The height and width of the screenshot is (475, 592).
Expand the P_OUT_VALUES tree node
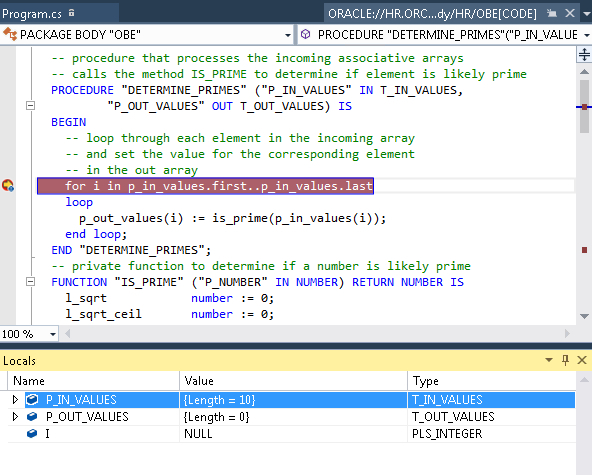pyautogui.click(x=15, y=416)
